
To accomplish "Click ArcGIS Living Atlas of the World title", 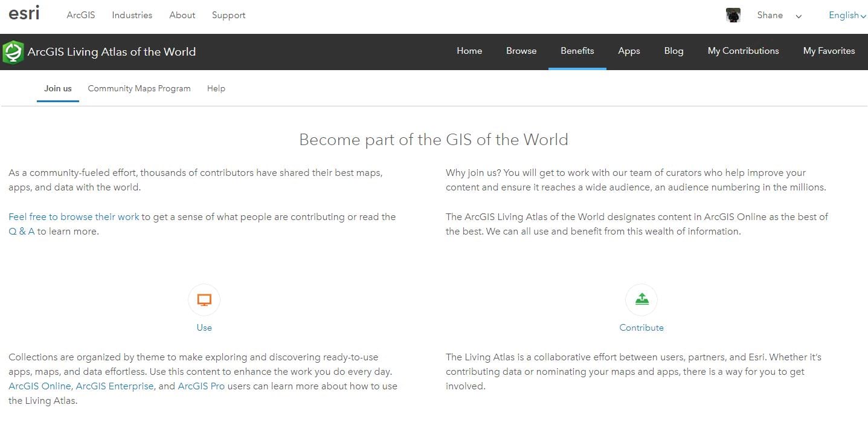I will [112, 52].
